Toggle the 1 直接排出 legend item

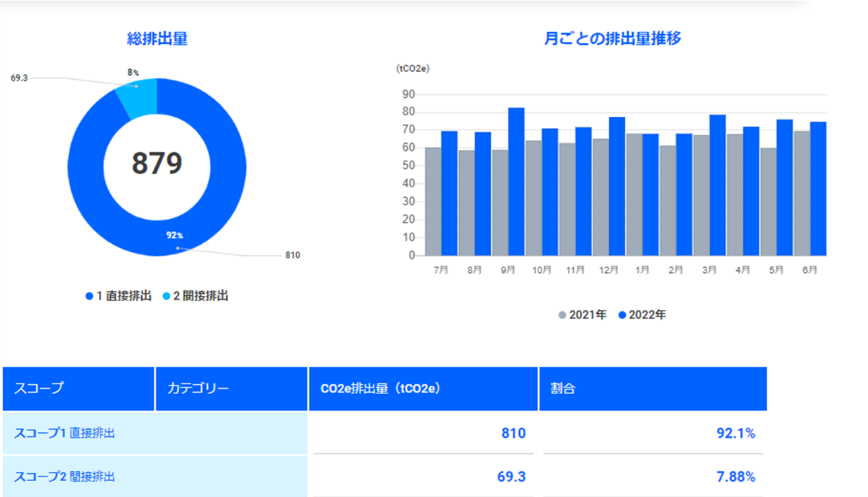119,297
